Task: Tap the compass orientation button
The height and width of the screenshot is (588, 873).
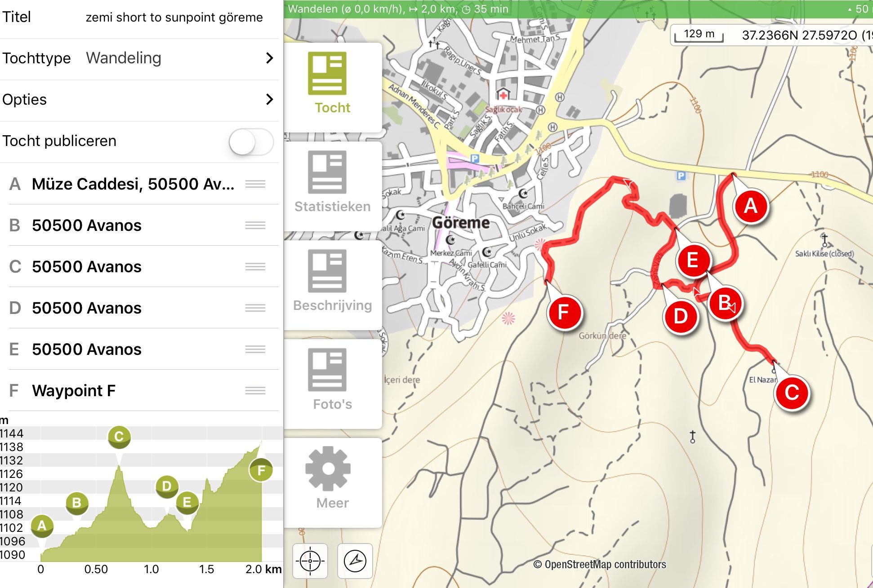Action: tap(355, 561)
